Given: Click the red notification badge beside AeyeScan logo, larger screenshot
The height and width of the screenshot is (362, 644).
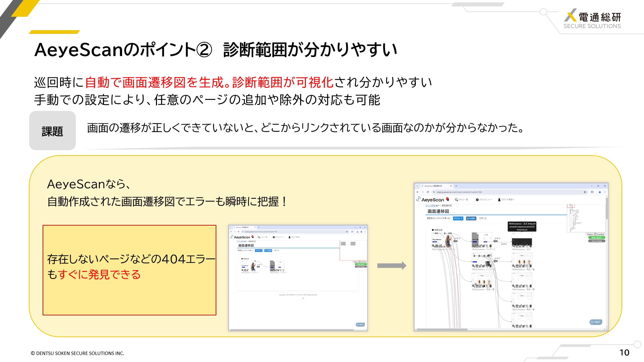Looking at the screenshot, I should pos(447,199).
